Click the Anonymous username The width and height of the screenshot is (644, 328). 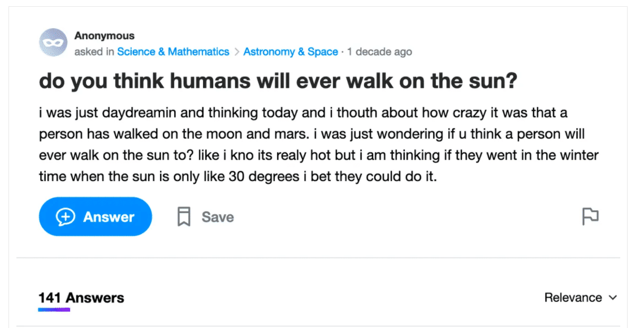pos(105,36)
